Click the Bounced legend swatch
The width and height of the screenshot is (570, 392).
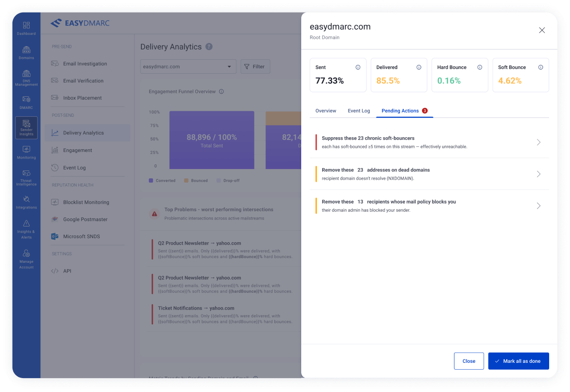[x=186, y=181]
